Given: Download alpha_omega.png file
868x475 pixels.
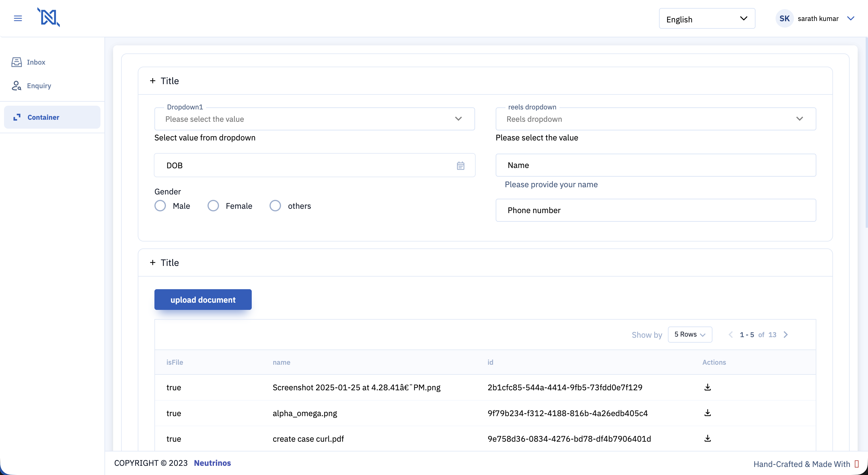Looking at the screenshot, I should 708,413.
